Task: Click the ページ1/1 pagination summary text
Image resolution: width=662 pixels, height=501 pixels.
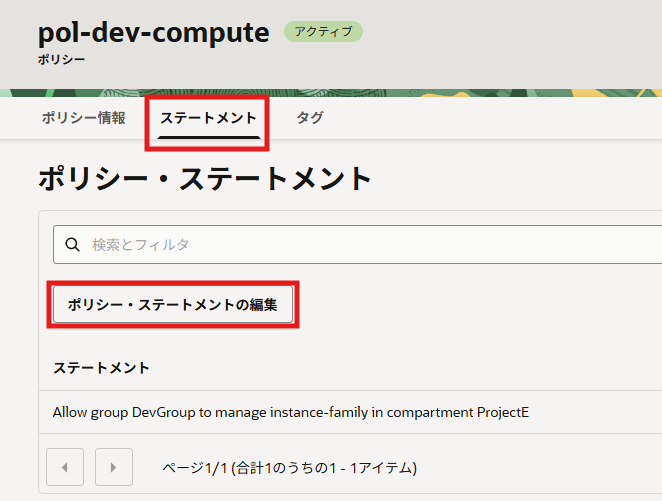Action: (x=289, y=468)
